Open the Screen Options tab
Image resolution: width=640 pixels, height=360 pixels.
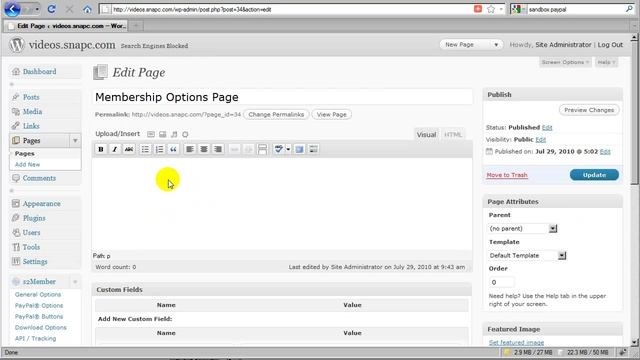pos(565,62)
